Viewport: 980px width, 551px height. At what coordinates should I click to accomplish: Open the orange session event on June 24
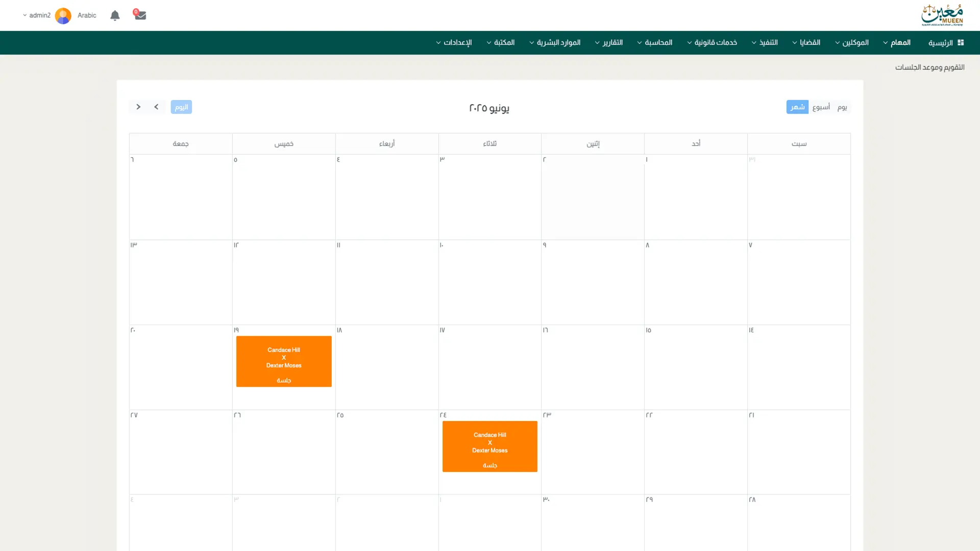pyautogui.click(x=489, y=446)
